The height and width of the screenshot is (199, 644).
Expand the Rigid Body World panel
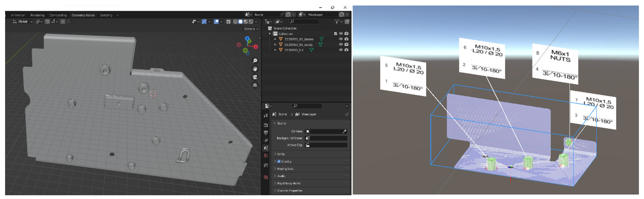289,183
